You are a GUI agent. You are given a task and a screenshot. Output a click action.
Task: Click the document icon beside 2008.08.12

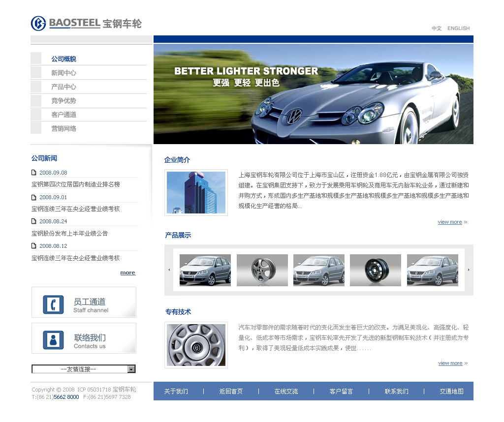[34, 246]
